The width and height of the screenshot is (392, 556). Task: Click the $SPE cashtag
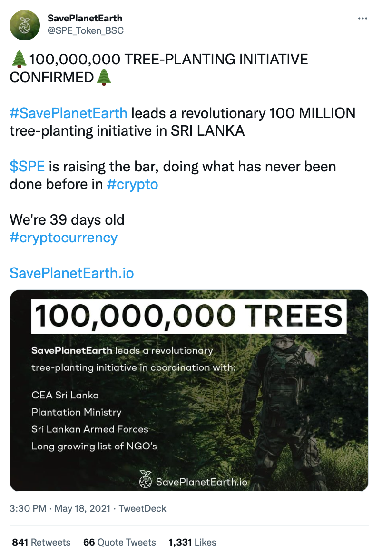click(x=27, y=167)
